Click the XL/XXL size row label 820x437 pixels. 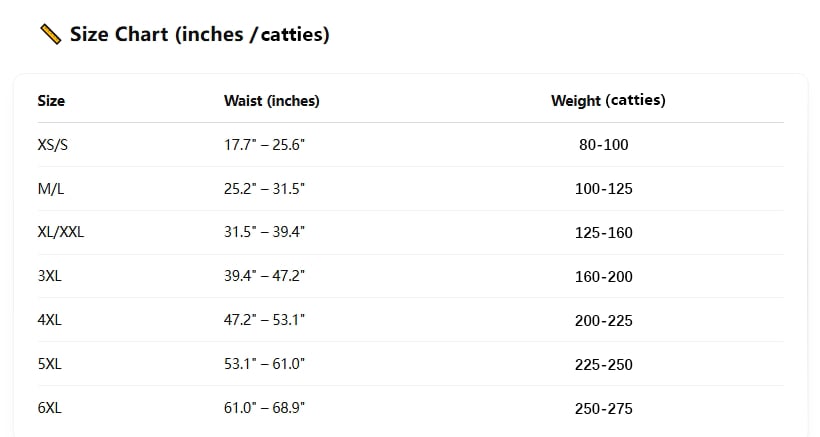click(61, 232)
